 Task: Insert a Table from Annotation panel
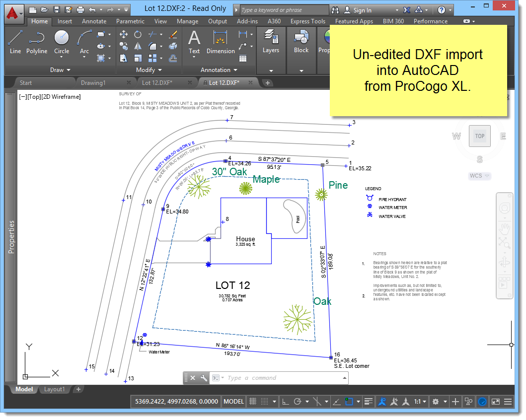coord(243,58)
